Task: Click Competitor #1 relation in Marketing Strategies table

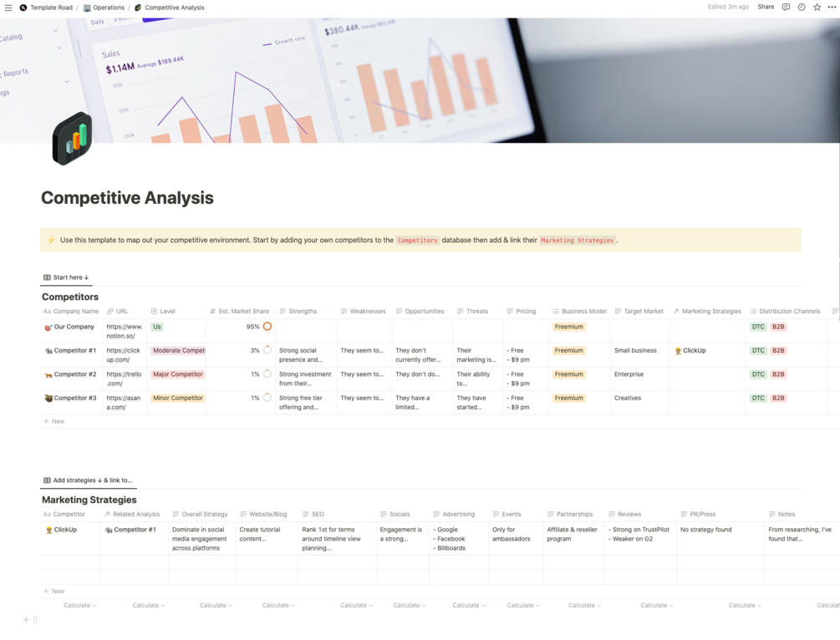Action: click(130, 530)
